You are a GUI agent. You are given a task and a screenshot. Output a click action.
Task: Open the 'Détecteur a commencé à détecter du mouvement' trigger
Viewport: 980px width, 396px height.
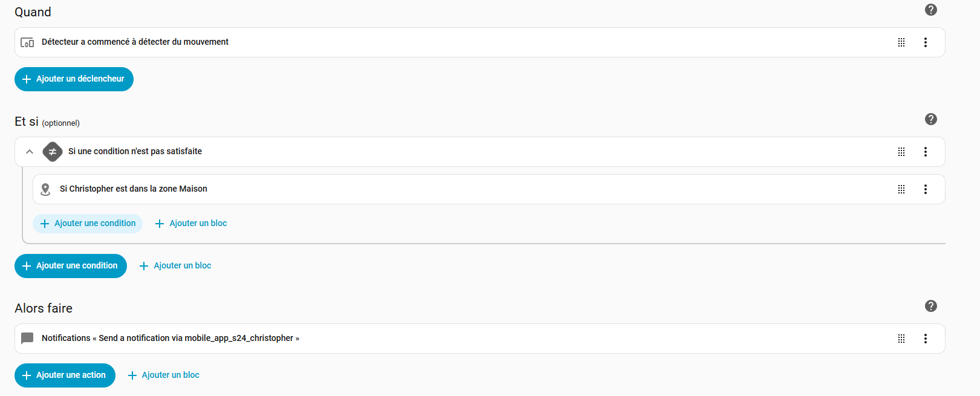[x=135, y=42]
